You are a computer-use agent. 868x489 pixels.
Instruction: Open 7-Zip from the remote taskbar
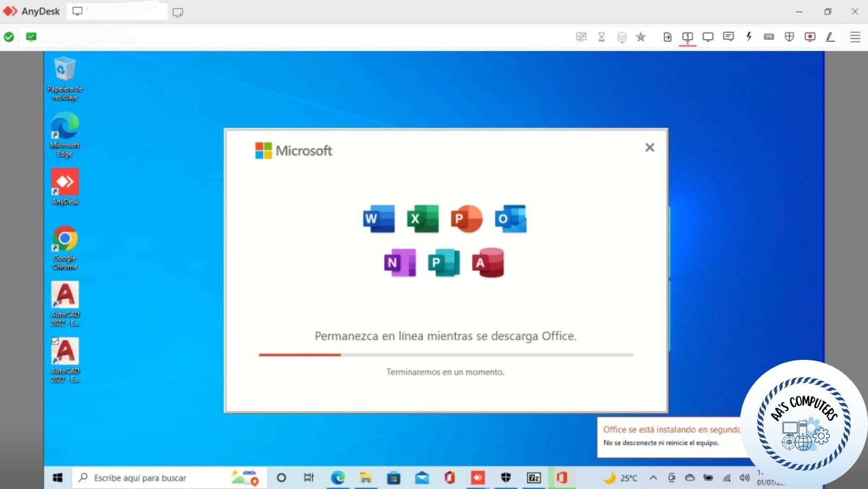534,478
